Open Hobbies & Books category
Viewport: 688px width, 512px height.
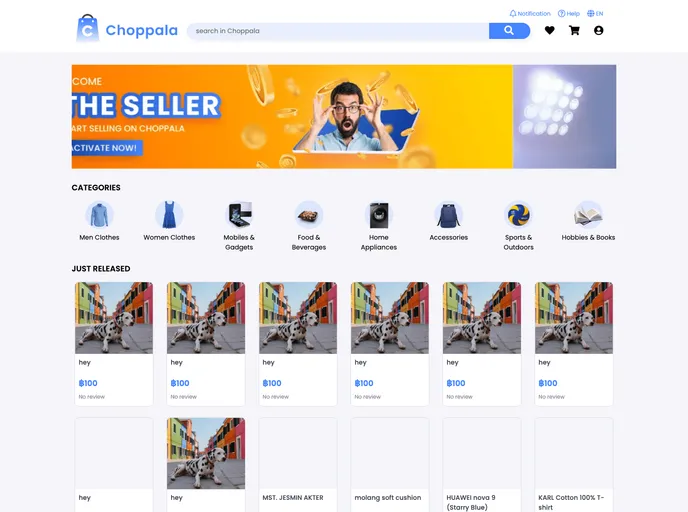pyautogui.click(x=588, y=221)
